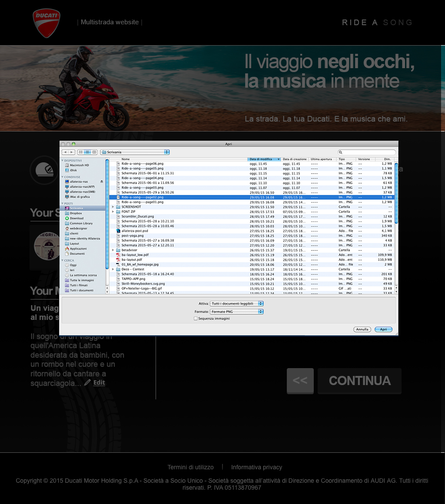The width and height of the screenshot is (445, 504).
Task: Open the Termini di utilizzo link
Action: pos(190,467)
